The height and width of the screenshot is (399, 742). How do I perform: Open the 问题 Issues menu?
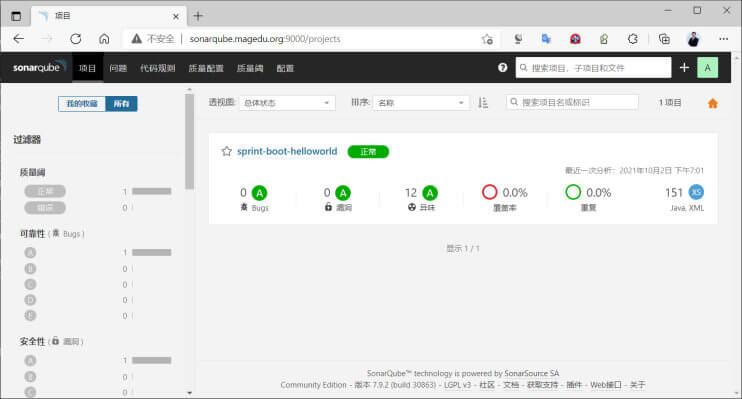coord(118,68)
